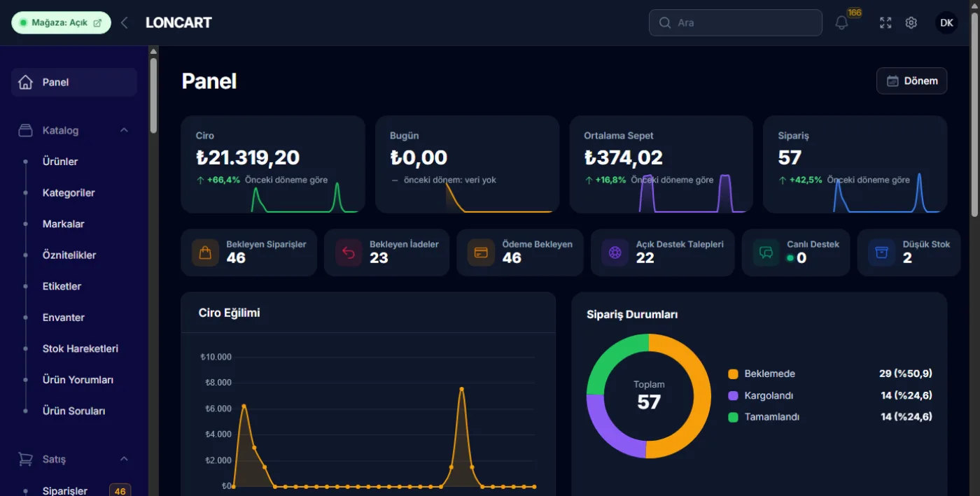Click the Bekleyen İadeler return arrow icon
Image resolution: width=980 pixels, height=496 pixels.
(349, 253)
